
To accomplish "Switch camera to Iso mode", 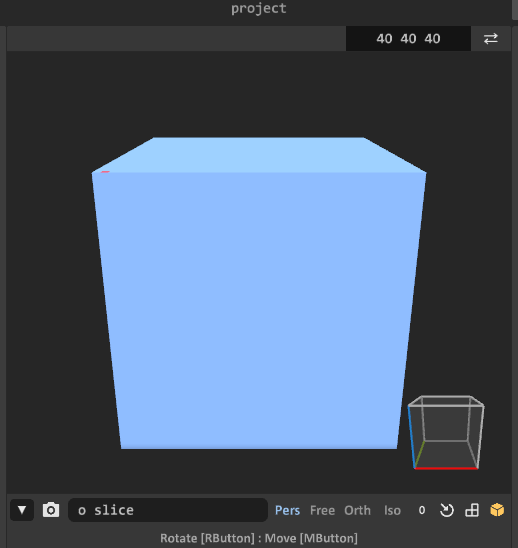I will (392, 511).
